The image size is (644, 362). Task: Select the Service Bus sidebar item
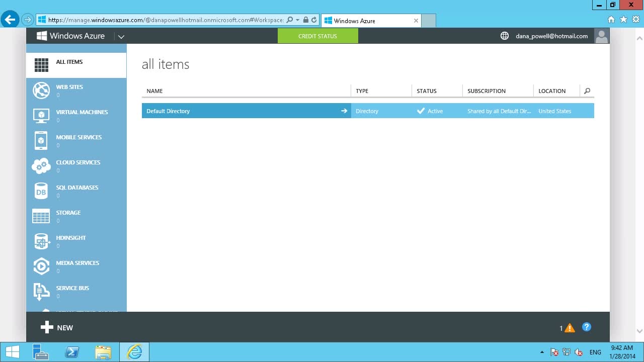[72, 289]
